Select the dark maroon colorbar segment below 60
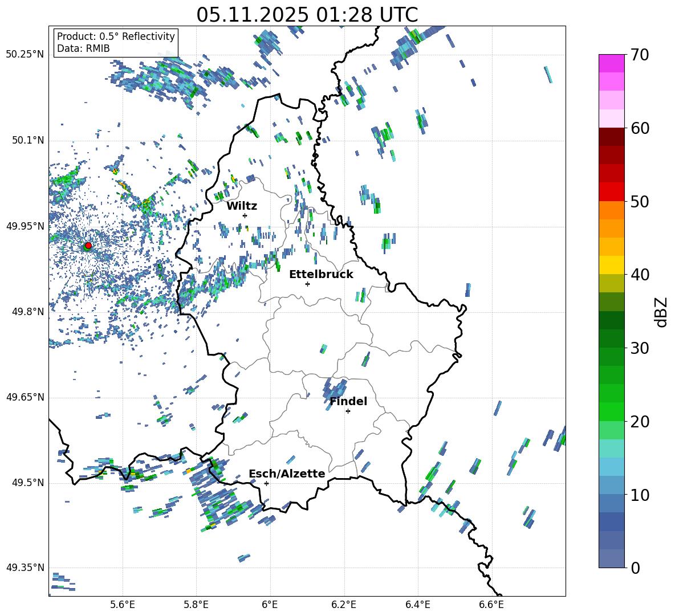Screen dimensions: 675x616 pos(612,136)
